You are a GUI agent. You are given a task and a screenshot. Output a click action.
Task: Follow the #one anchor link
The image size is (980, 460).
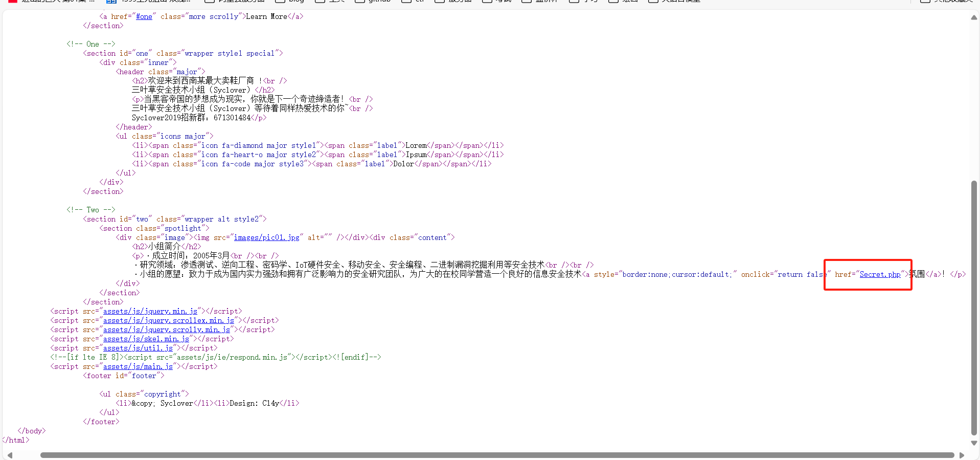[144, 16]
